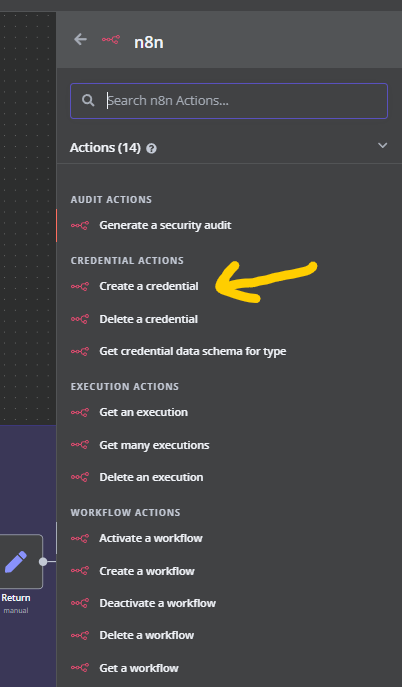Click icon next to Get many executions
Viewport: 402px width, 687px height.
(x=80, y=445)
